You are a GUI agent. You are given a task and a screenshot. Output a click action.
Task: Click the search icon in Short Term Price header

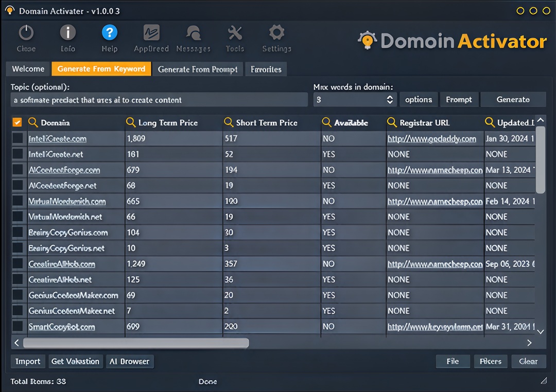pos(229,122)
